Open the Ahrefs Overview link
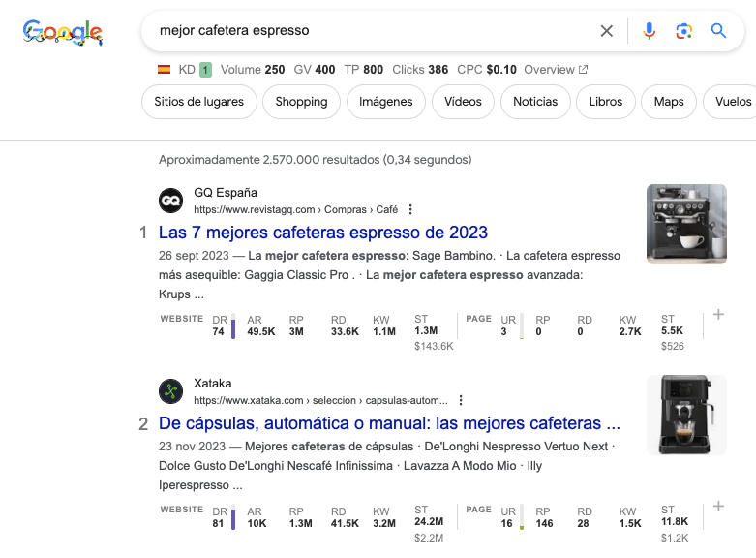756x558 pixels. coord(556,70)
